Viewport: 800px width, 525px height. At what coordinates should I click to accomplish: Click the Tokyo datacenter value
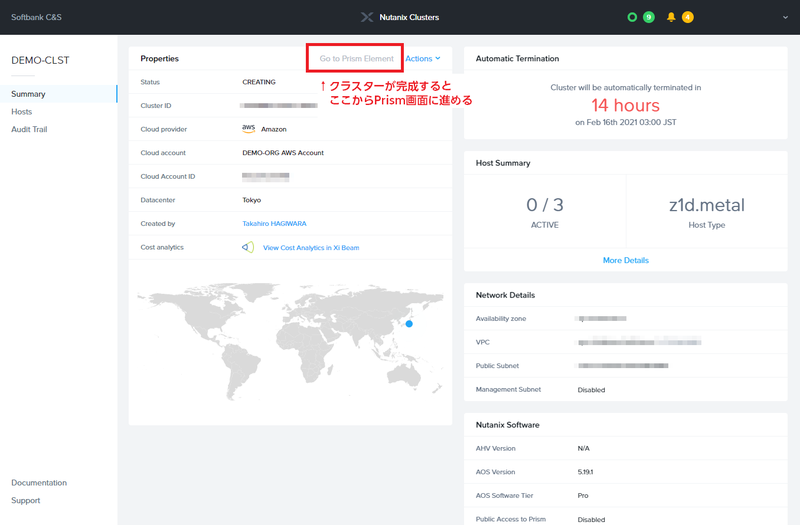tap(252, 200)
